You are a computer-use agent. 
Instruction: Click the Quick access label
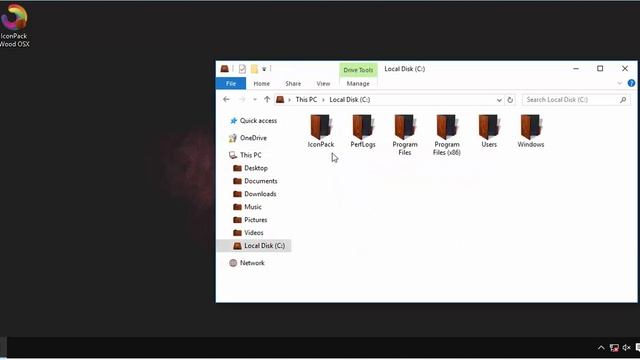click(258, 121)
